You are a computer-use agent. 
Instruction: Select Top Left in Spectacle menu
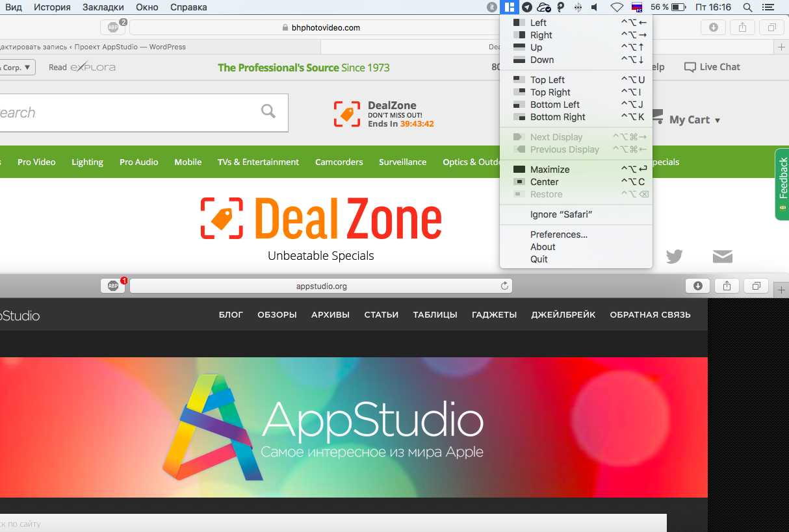click(547, 80)
